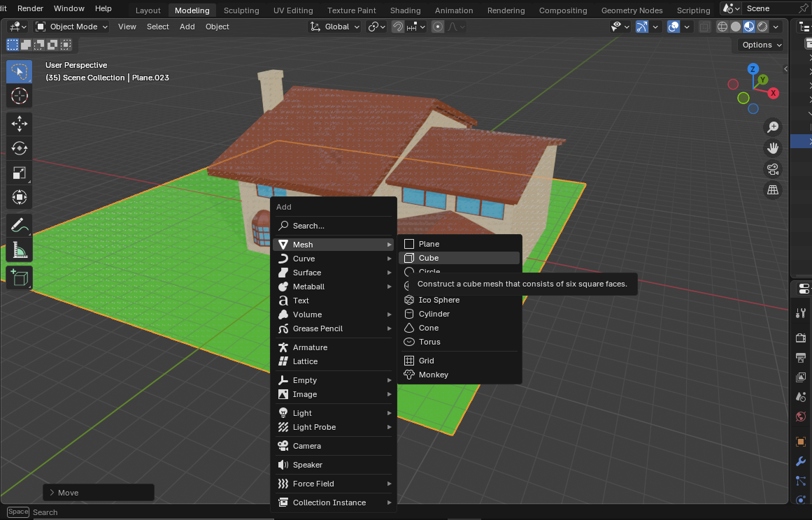Activate the 3D Cursor tool
This screenshot has width=812, height=520.
click(19, 96)
